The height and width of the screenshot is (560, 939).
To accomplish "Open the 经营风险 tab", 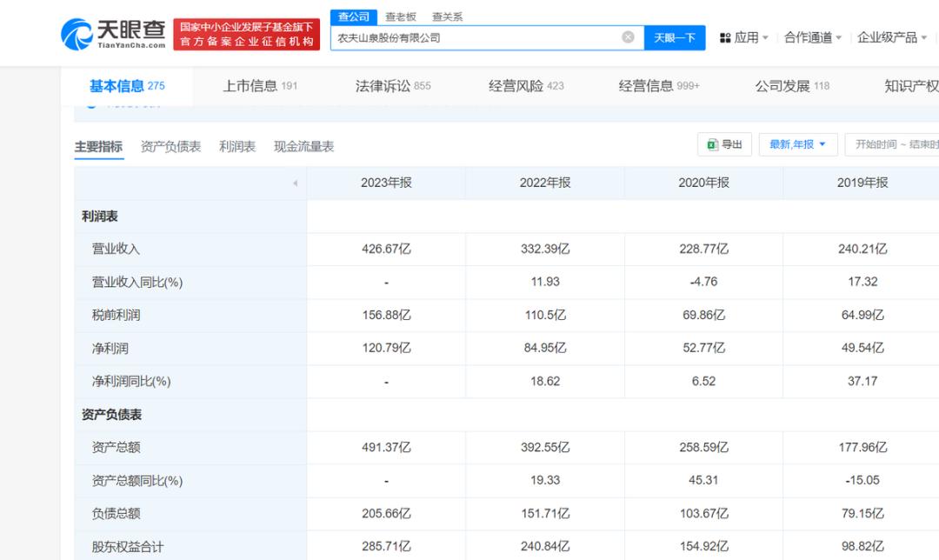I will [526, 86].
